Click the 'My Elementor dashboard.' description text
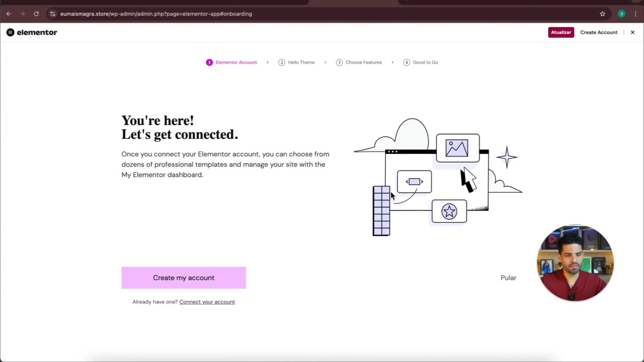 click(162, 175)
